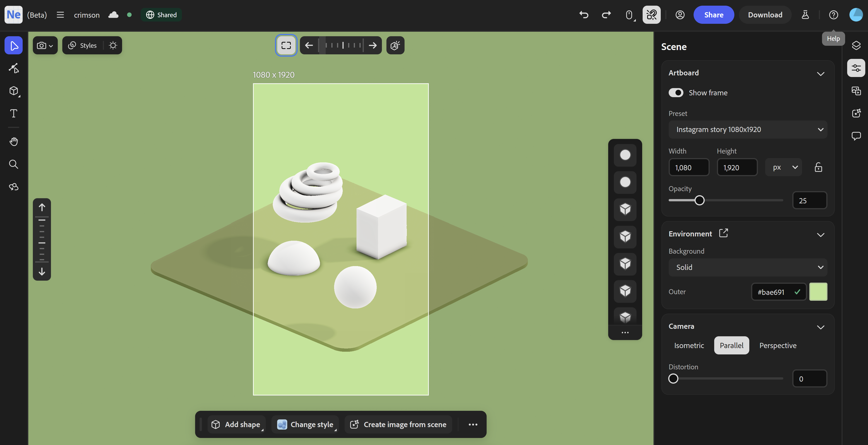This screenshot has width=868, height=445.
Task: Toggle the snapping magnet button in header
Action: pos(651,15)
